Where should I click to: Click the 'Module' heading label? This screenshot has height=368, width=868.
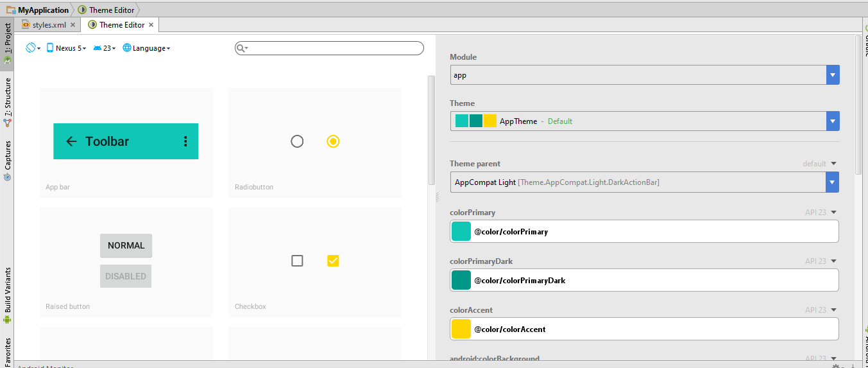(x=463, y=57)
